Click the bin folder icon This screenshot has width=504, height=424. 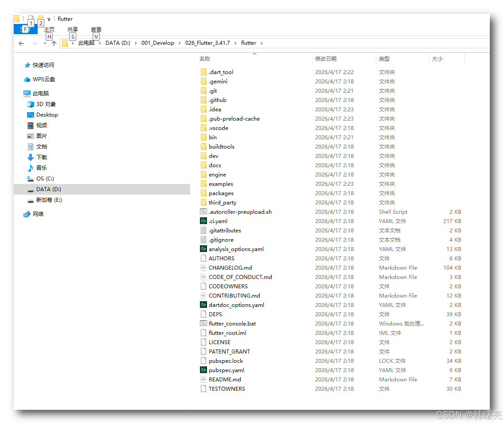203,137
